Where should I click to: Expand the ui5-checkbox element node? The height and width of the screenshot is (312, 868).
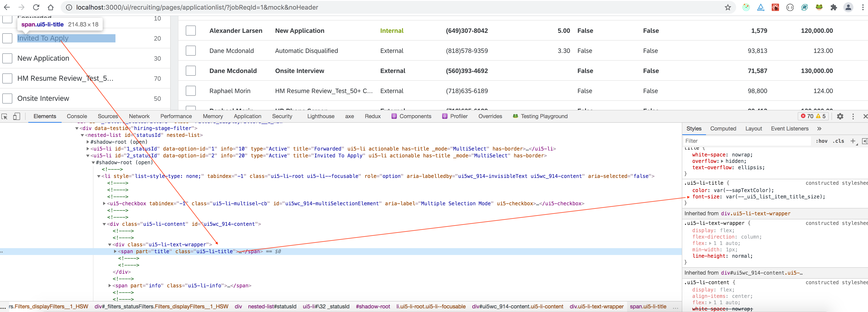(x=104, y=203)
